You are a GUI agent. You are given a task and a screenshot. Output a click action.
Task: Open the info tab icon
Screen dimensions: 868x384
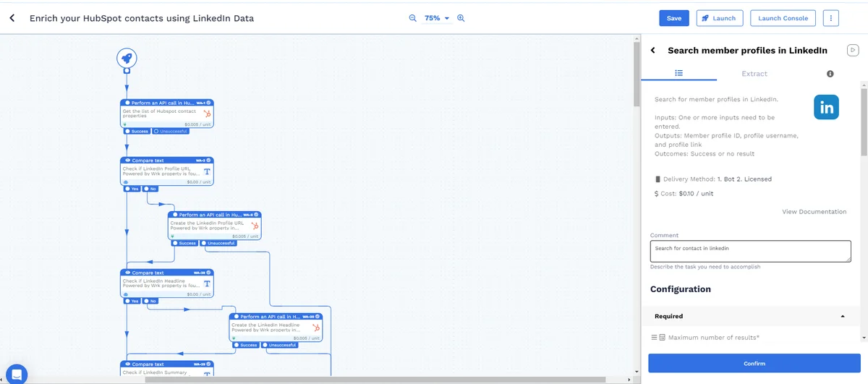[830, 74]
